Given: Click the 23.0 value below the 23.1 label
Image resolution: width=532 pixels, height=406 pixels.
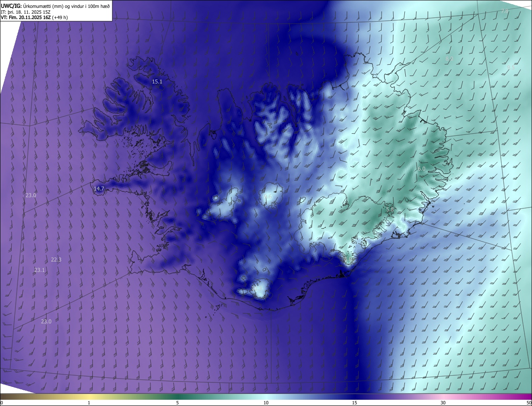Looking at the screenshot, I should click(46, 321).
